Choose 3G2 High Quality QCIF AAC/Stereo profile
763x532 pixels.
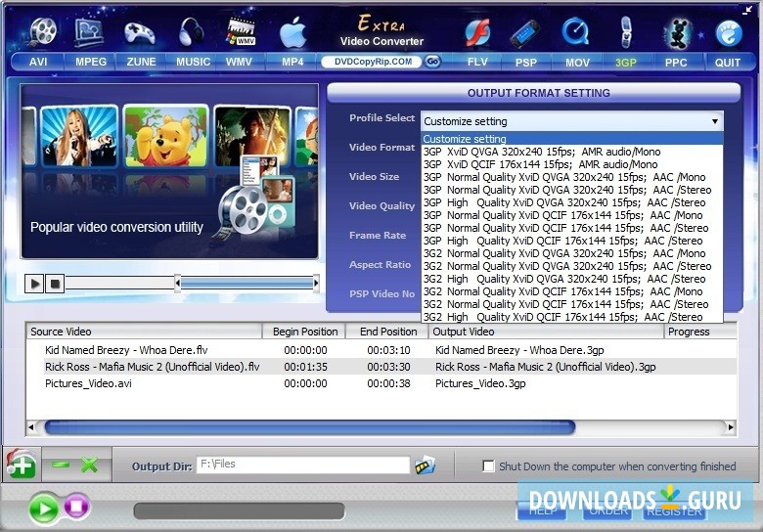pos(572,317)
